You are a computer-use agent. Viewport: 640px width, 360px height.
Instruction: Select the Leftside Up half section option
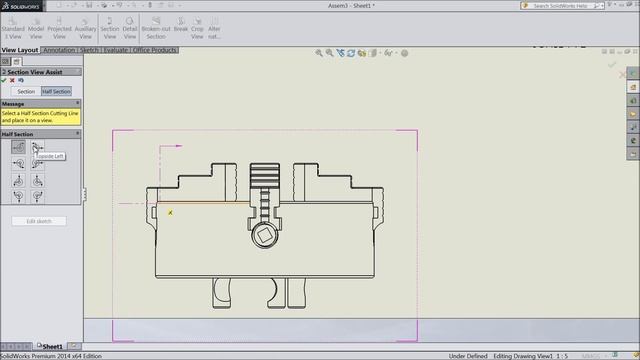pyautogui.click(x=18, y=196)
